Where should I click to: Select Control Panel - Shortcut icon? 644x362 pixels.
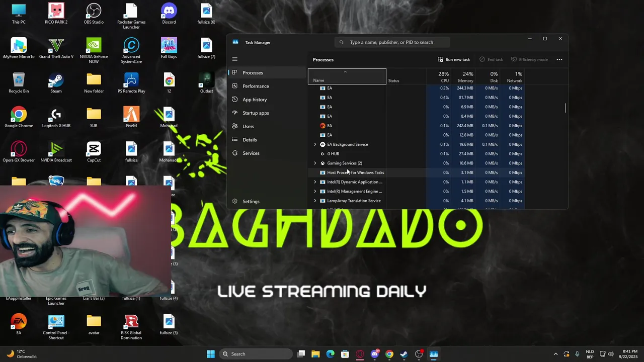point(56,327)
